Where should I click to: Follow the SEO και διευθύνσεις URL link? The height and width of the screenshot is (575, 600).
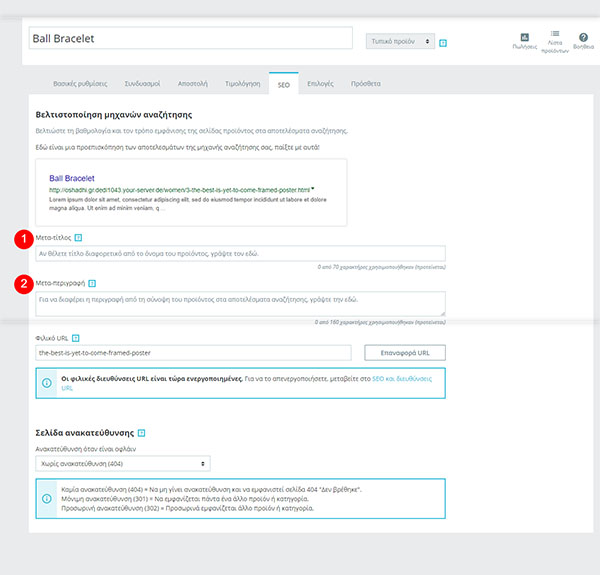tap(402, 379)
